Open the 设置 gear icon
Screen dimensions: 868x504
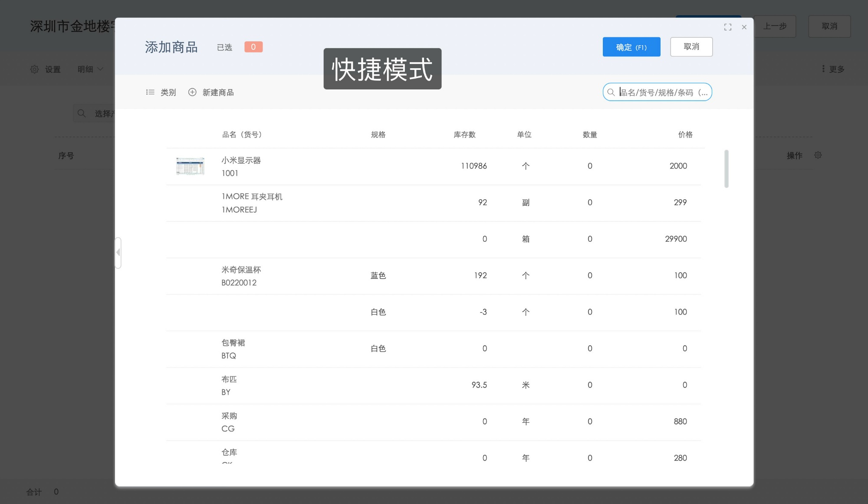(x=34, y=69)
